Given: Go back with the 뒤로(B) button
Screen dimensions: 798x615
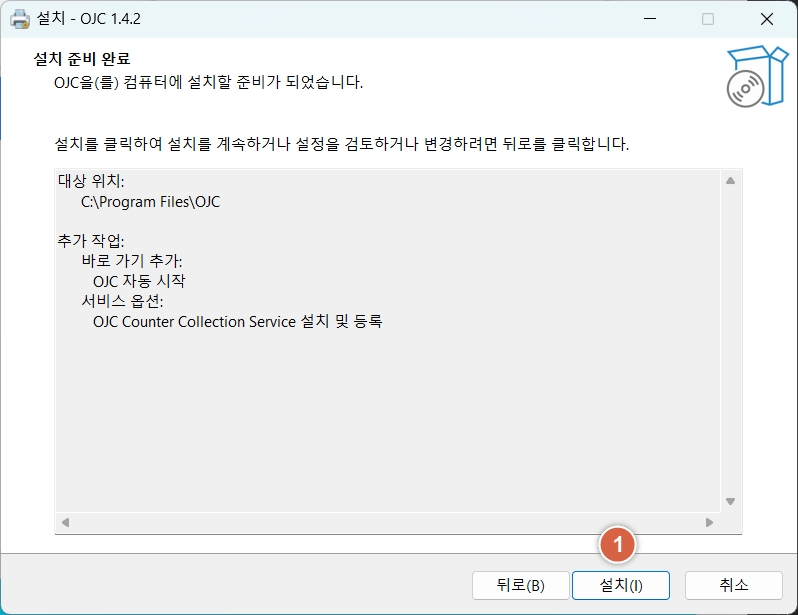Looking at the screenshot, I should pos(520,585).
